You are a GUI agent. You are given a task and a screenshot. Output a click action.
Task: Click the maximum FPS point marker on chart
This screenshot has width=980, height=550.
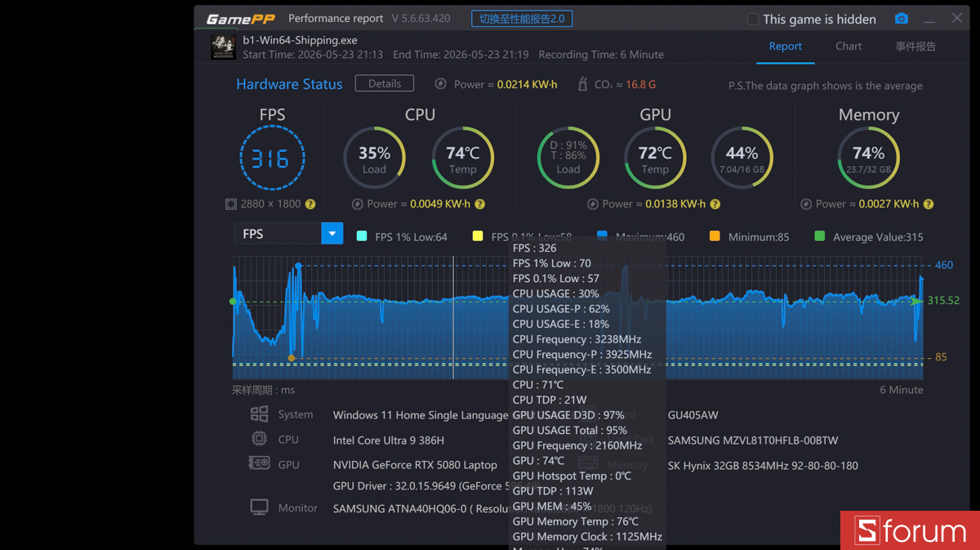[x=298, y=266]
